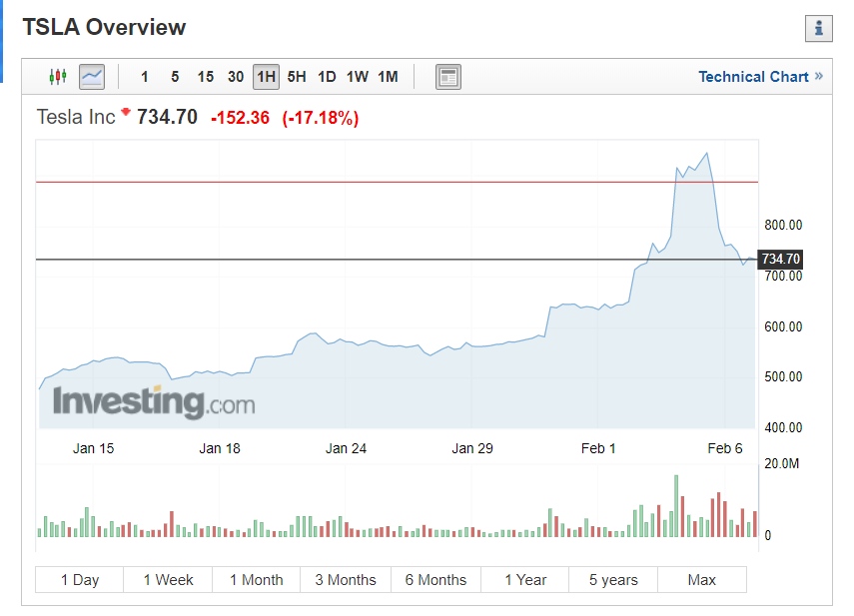Click the Tesla Inc name label

(76, 117)
